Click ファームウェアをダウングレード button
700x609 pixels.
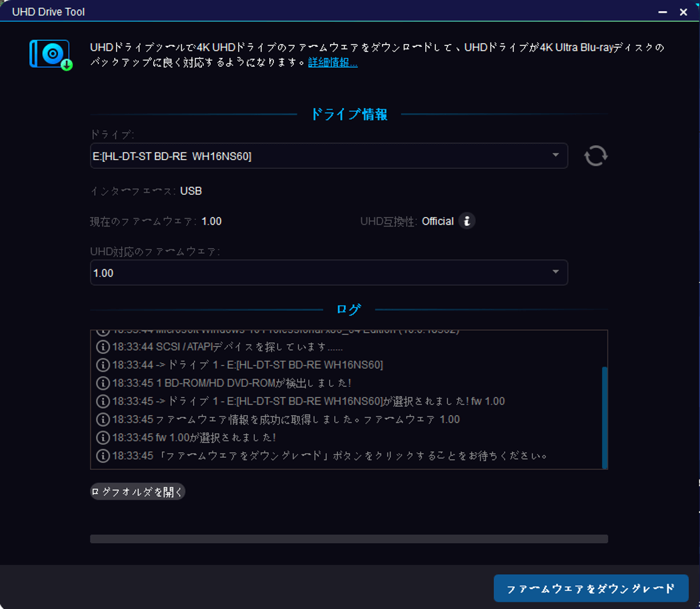coord(591,588)
